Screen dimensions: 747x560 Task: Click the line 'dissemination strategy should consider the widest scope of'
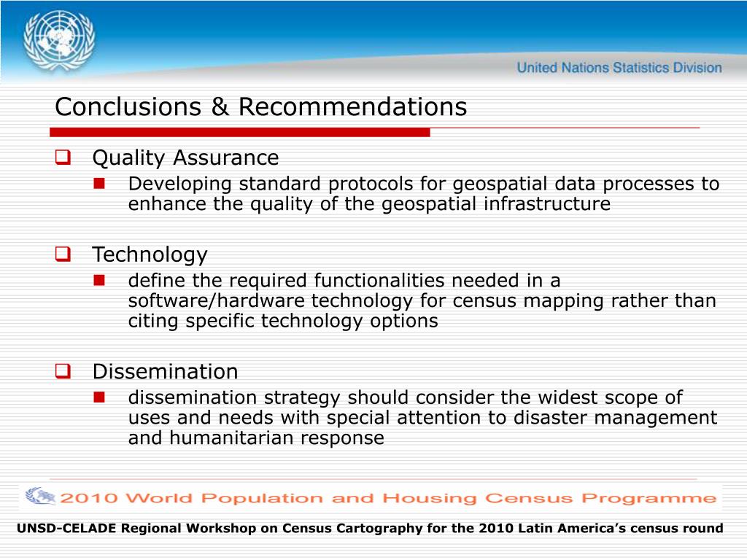tap(406, 398)
